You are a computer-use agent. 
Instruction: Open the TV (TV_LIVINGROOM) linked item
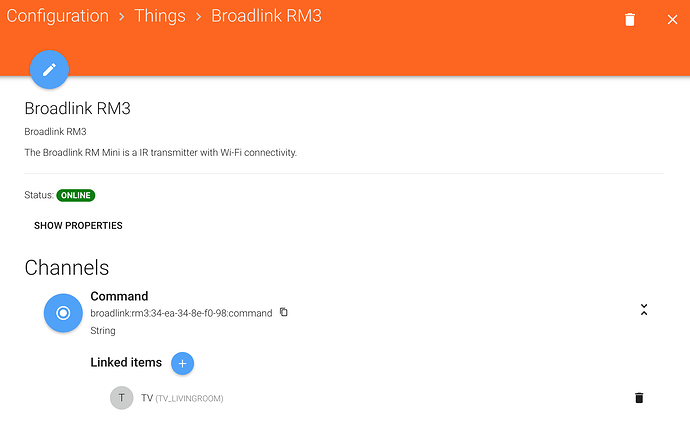pos(182,398)
